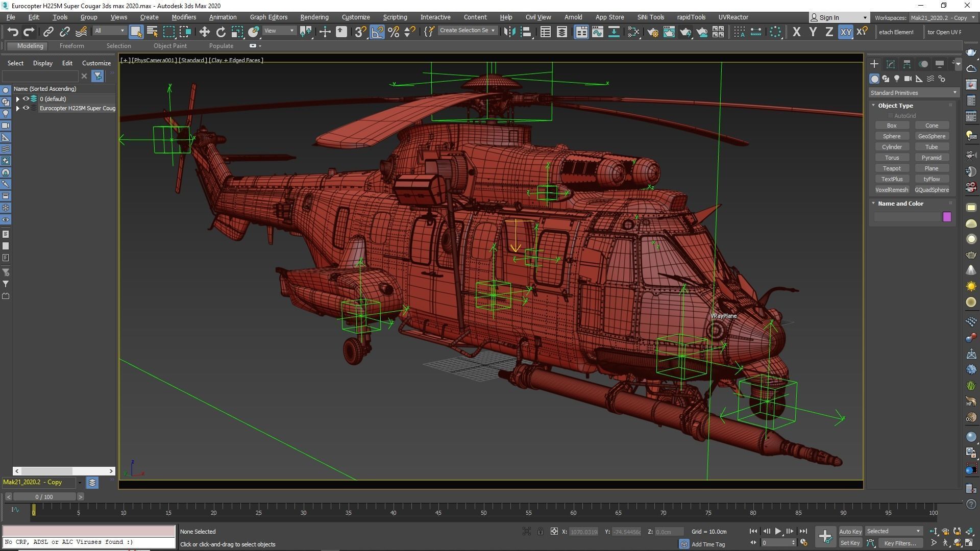Enable the AutoGrid checkbox
The width and height of the screenshot is (980, 551).
(890, 116)
